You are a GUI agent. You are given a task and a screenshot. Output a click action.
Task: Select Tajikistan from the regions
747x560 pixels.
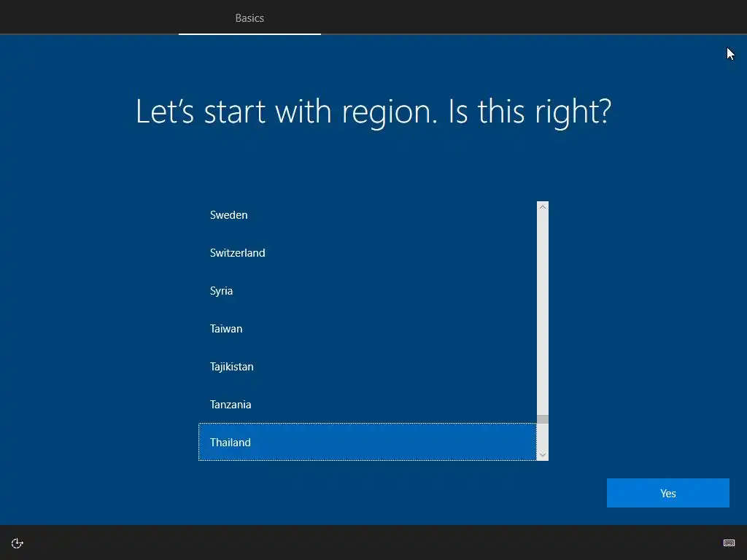(x=368, y=367)
